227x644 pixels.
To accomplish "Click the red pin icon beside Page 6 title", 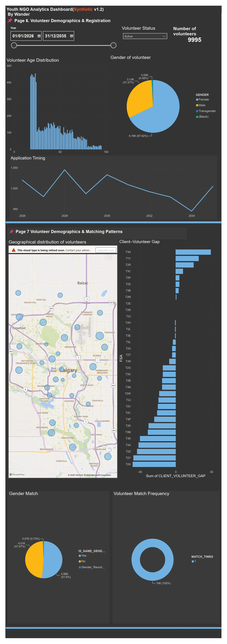I will pyautogui.click(x=10, y=21).
